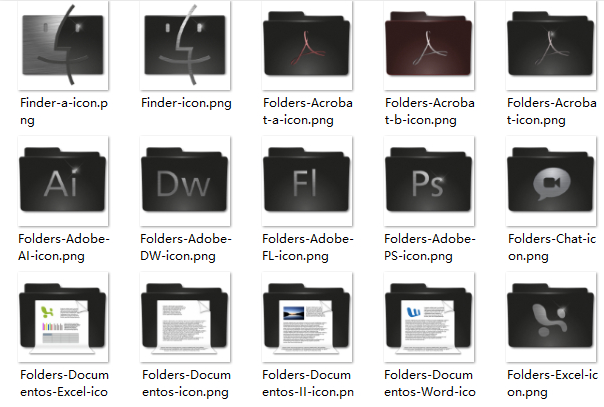The image size is (604, 407).
Task: Click the label Folders-Acrobat-icon.png
Action: coord(552,111)
